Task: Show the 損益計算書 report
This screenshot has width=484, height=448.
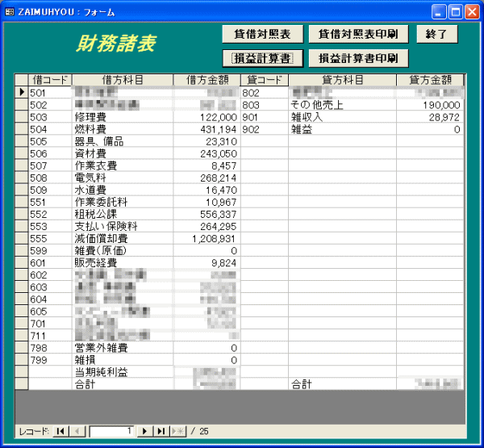Action: click(x=262, y=58)
